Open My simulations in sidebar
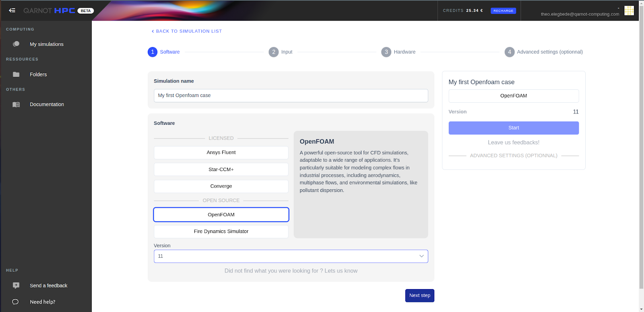Screen dimensions: 644x312 coord(47,44)
